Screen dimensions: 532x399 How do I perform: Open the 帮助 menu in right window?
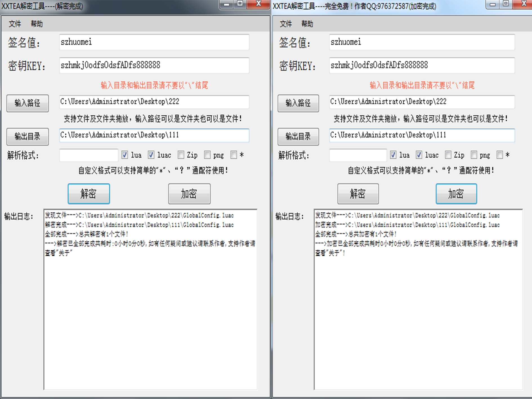(307, 24)
